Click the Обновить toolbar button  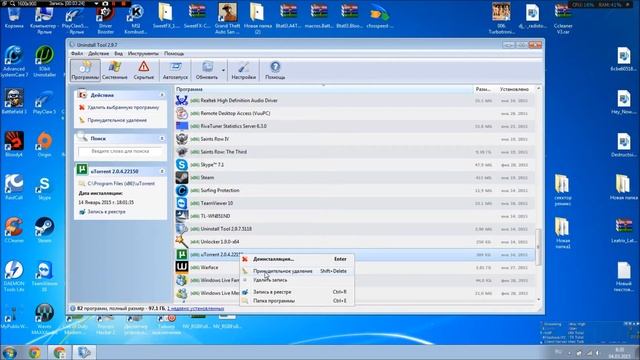tap(207, 70)
